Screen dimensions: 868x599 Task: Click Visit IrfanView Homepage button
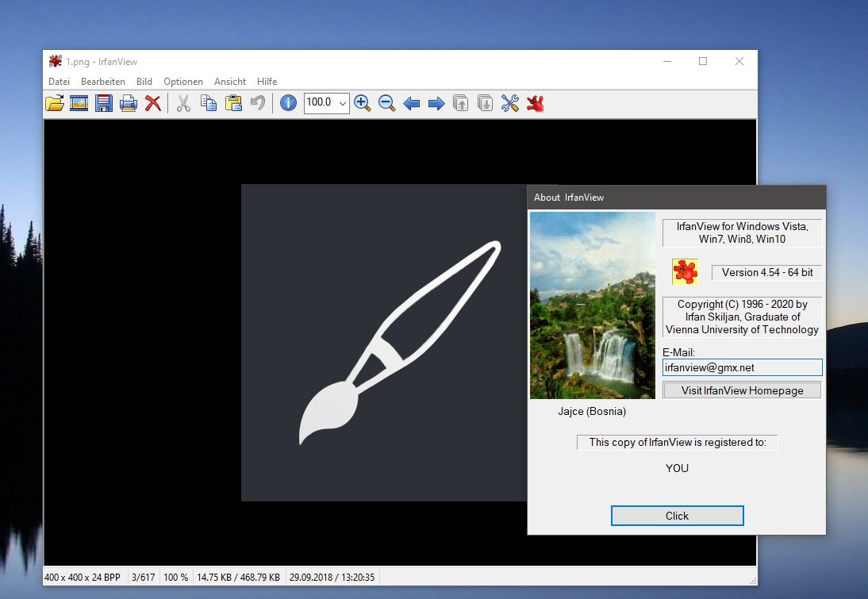click(742, 390)
